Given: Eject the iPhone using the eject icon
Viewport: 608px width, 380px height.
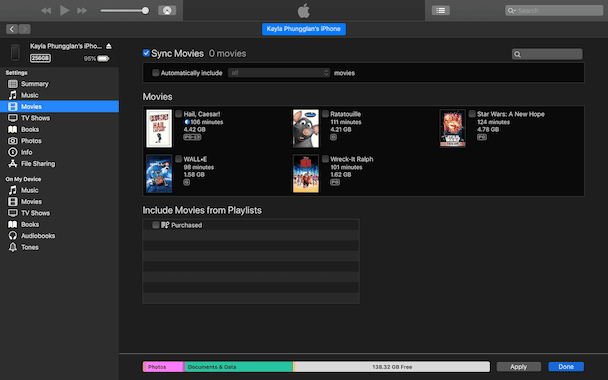Looking at the screenshot, I should coord(109,46).
